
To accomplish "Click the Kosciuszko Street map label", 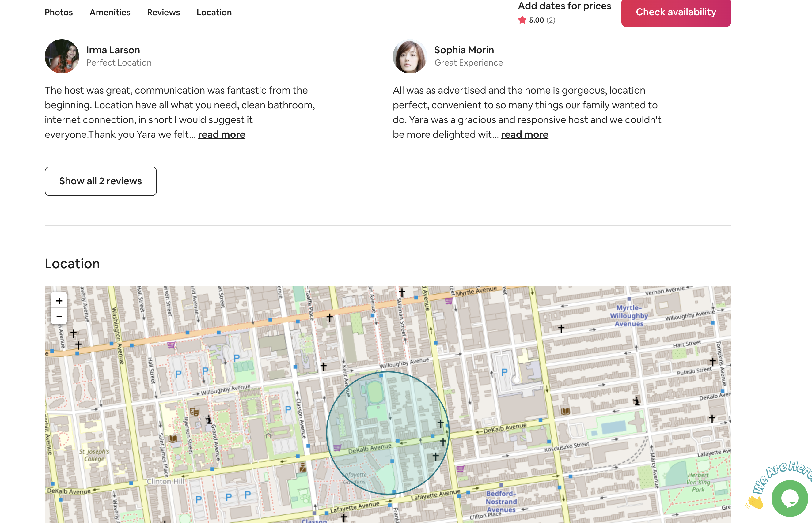I will [x=566, y=446].
